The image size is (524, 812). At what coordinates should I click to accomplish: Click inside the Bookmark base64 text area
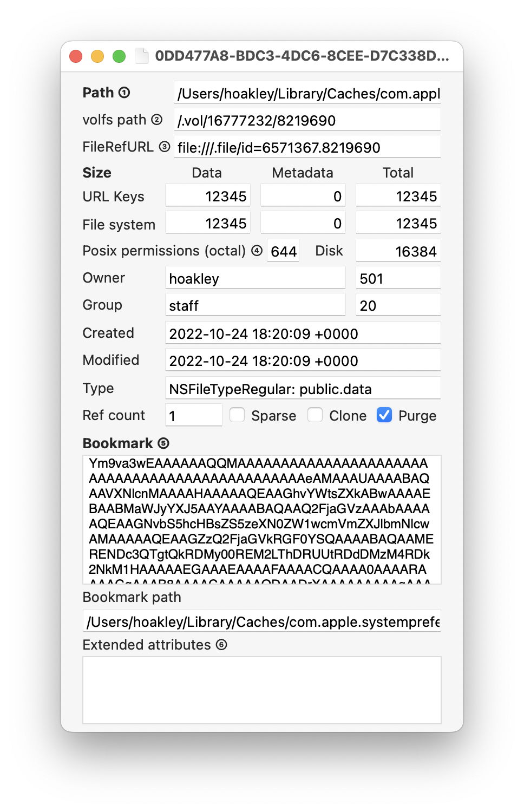pyautogui.click(x=261, y=520)
